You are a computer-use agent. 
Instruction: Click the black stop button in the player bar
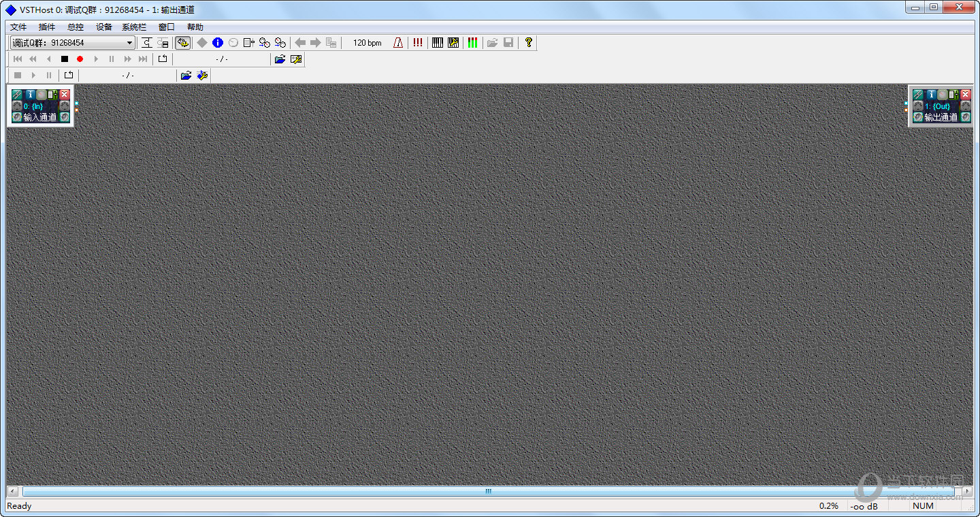[65, 59]
